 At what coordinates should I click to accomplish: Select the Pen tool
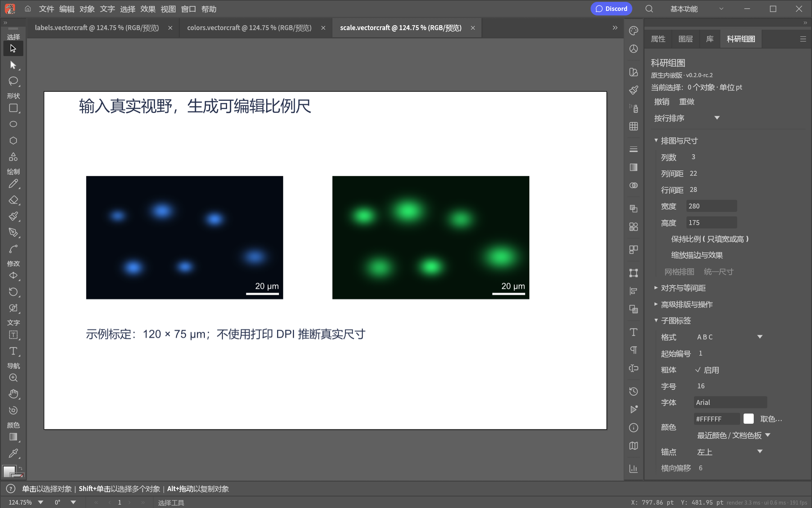click(x=13, y=233)
